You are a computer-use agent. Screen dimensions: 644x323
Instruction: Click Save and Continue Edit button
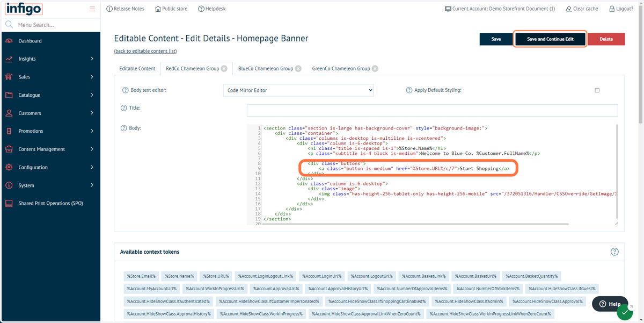[550, 39]
